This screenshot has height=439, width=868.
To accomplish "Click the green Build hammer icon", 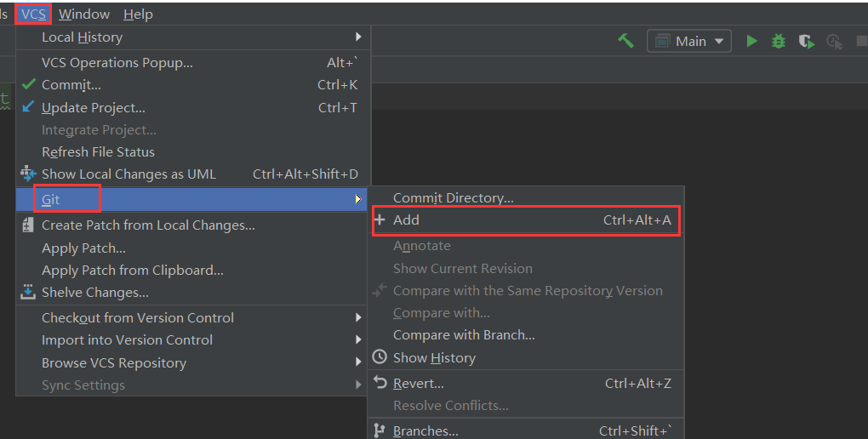I will (x=626, y=41).
